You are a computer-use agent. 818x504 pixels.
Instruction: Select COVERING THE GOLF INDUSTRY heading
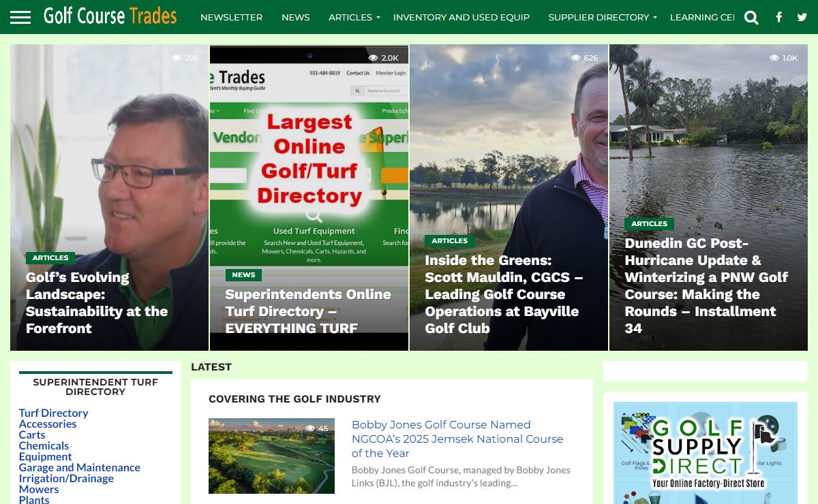(294, 398)
